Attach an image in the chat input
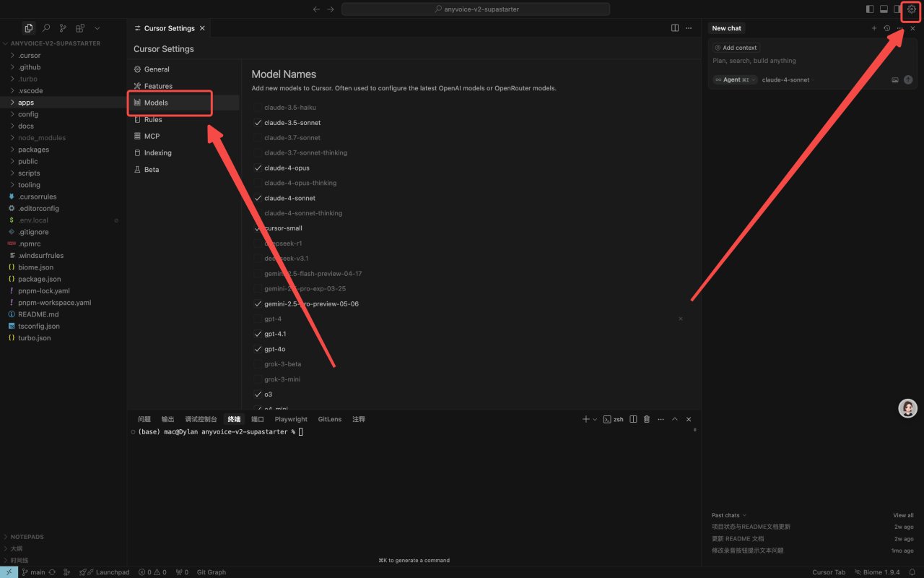 (x=895, y=80)
